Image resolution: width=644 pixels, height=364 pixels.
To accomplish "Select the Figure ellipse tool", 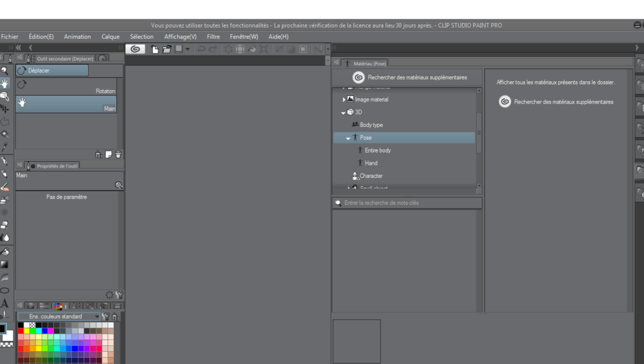I will (x=5, y=290).
